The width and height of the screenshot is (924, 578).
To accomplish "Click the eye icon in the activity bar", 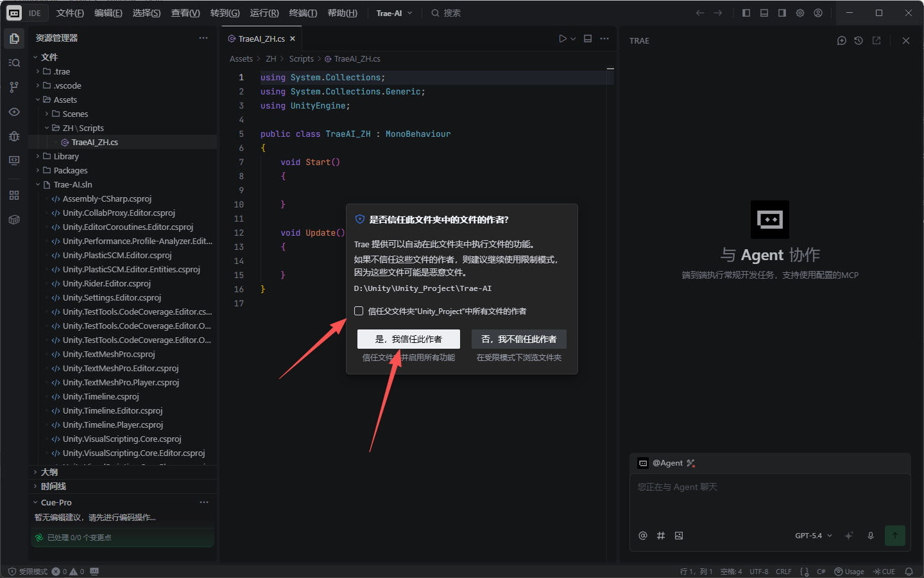I will [14, 112].
